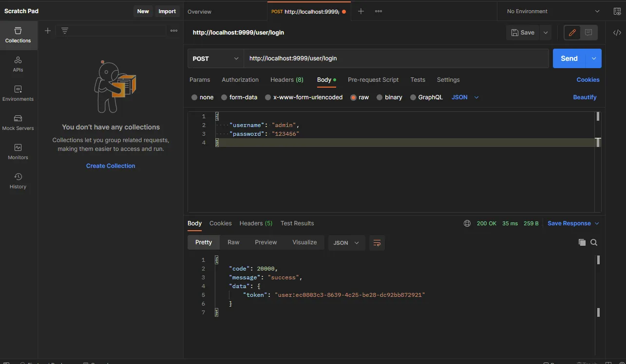The image size is (626, 364).
Task: Open the APIs sidebar section
Action: pos(18,64)
